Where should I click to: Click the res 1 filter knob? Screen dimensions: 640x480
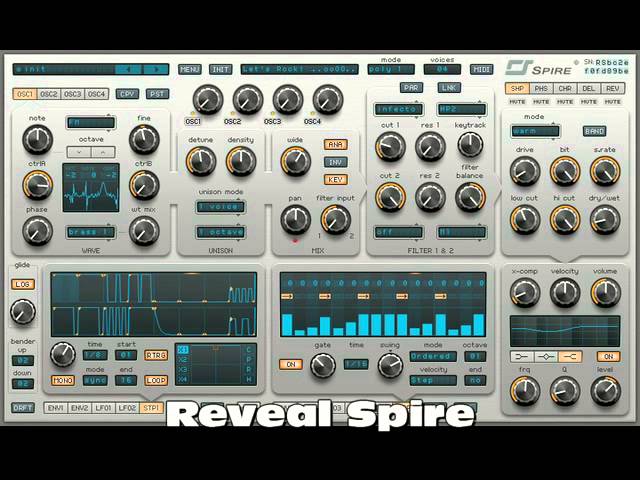(430, 146)
